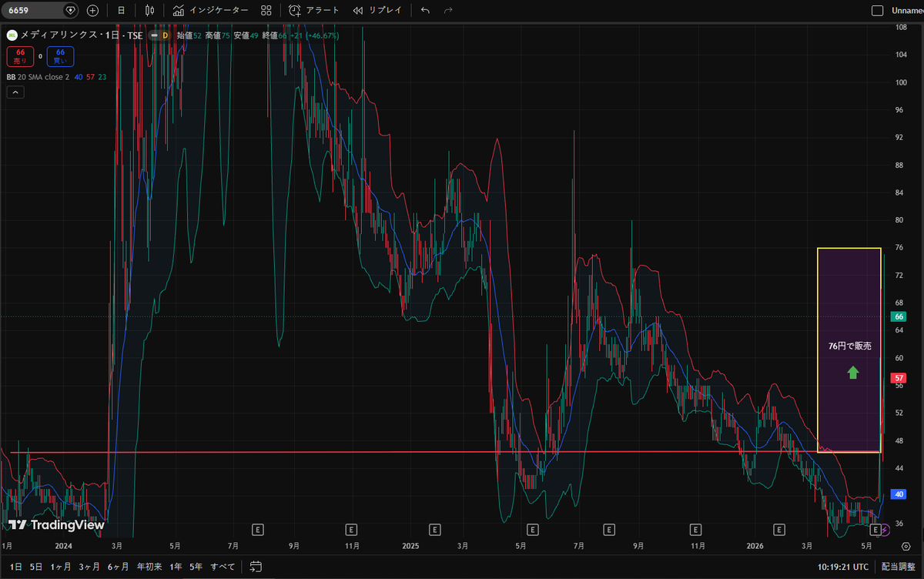This screenshot has height=579, width=924.
Task: Click the earnings E marker above 5月 2025
Action: click(531, 530)
